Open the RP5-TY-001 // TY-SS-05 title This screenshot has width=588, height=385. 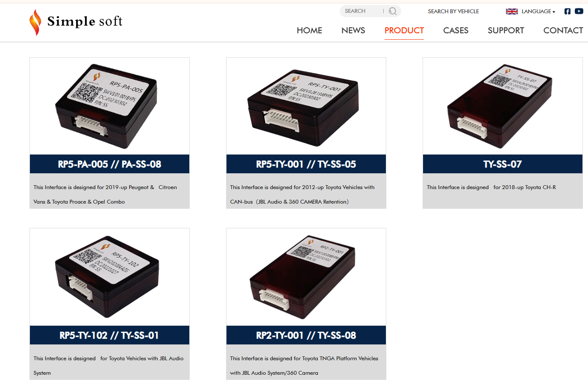(x=306, y=164)
